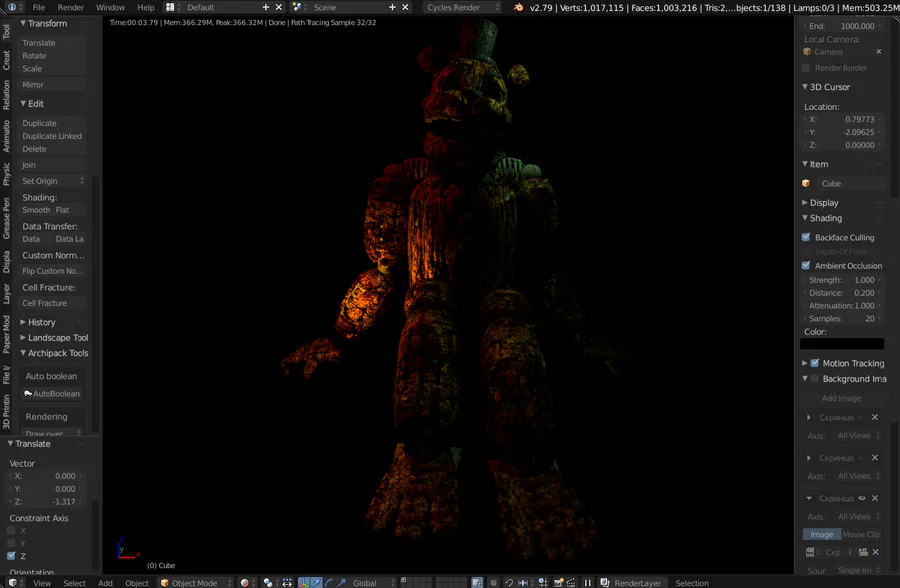The height and width of the screenshot is (588, 900).
Task: Open the Help menu
Action: pyautogui.click(x=146, y=7)
